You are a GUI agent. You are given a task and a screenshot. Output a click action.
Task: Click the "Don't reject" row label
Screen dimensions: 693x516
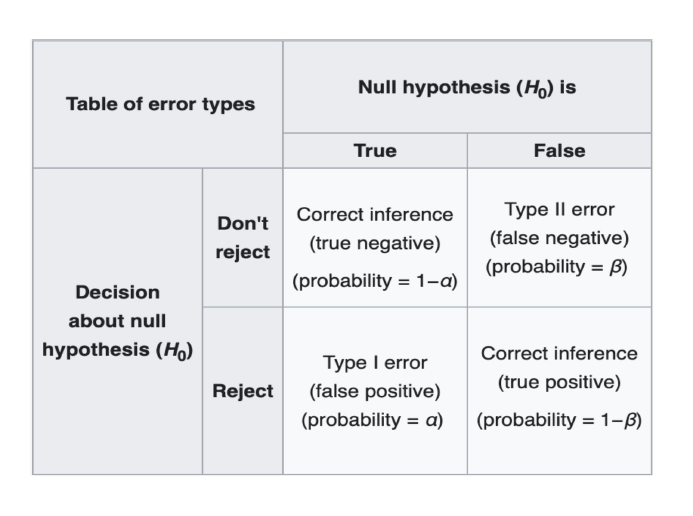242,238
